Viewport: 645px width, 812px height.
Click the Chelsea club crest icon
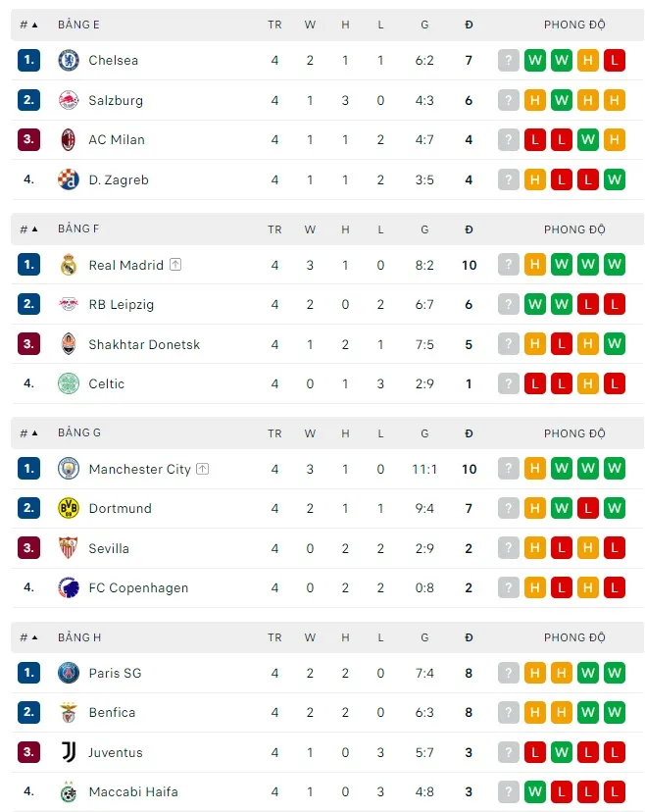[x=69, y=60]
